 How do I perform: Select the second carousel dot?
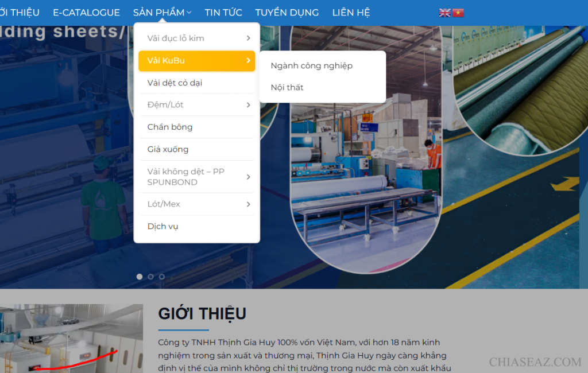click(x=150, y=277)
